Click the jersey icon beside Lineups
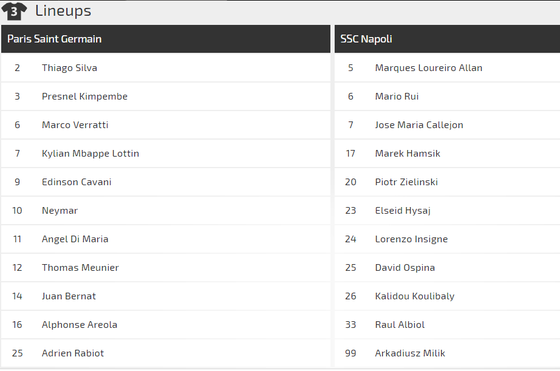This screenshot has width=560, height=371. tap(14, 11)
